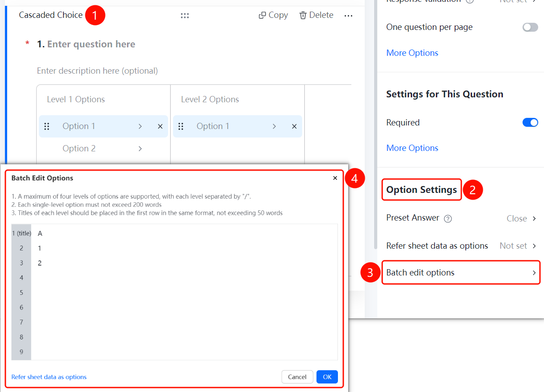Image resolution: width=544 pixels, height=392 pixels.
Task: Click row 2 value 1 in batch editor
Action: pyautogui.click(x=40, y=248)
